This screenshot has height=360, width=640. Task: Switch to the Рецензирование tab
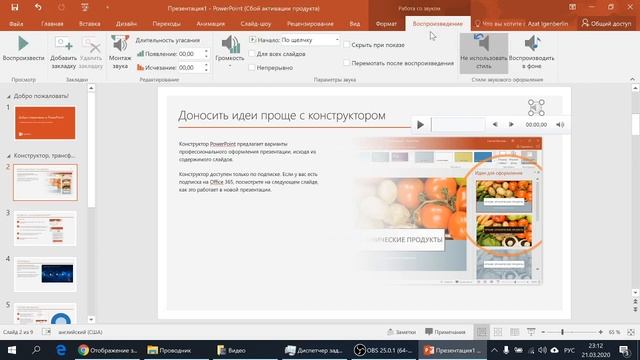pyautogui.click(x=310, y=24)
